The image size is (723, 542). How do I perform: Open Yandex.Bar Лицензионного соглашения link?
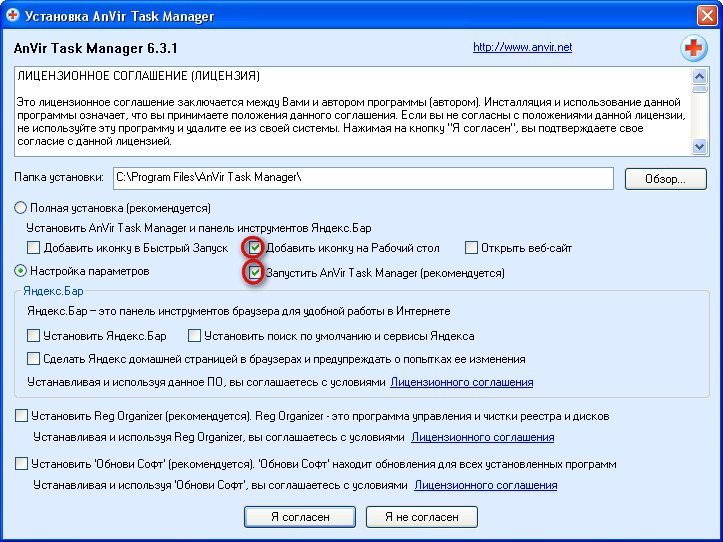coord(461,382)
